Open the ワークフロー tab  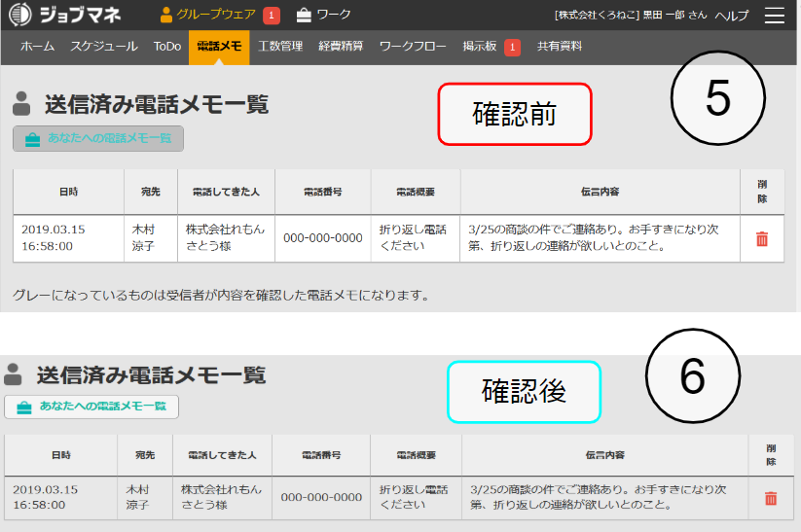413,47
